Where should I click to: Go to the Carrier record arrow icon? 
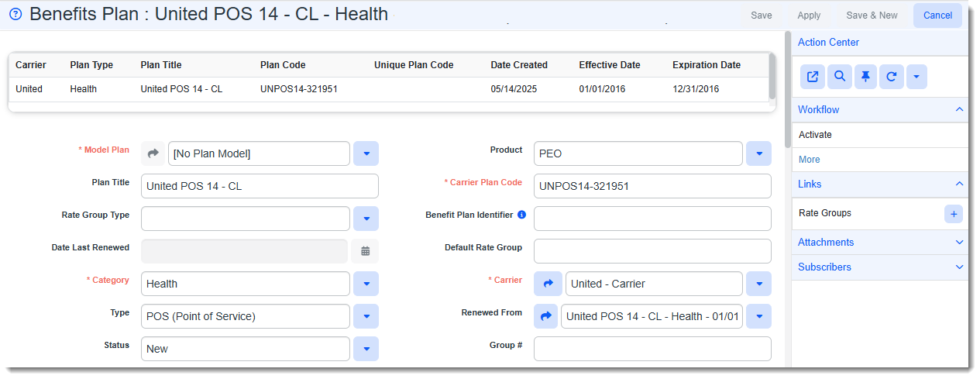[x=547, y=284]
